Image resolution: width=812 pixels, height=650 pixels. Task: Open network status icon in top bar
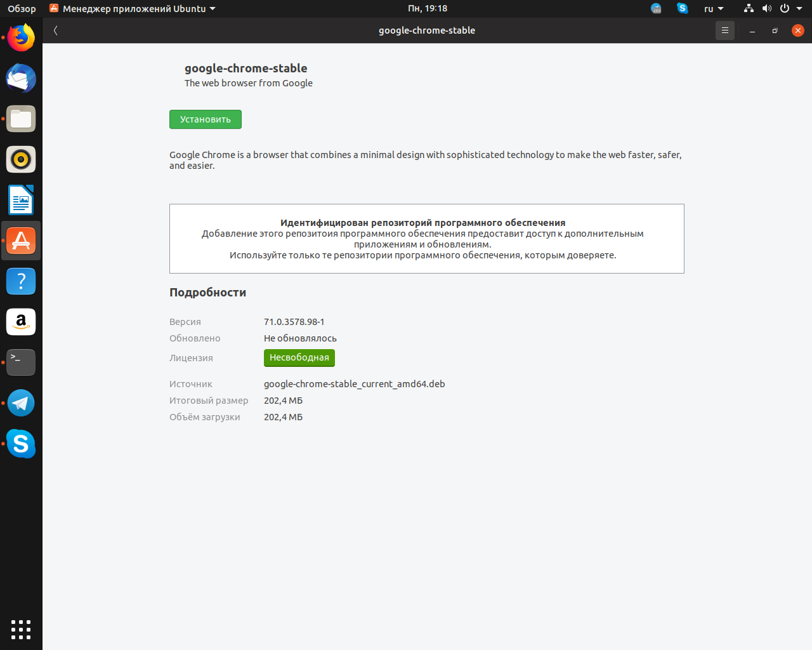pyautogui.click(x=749, y=8)
